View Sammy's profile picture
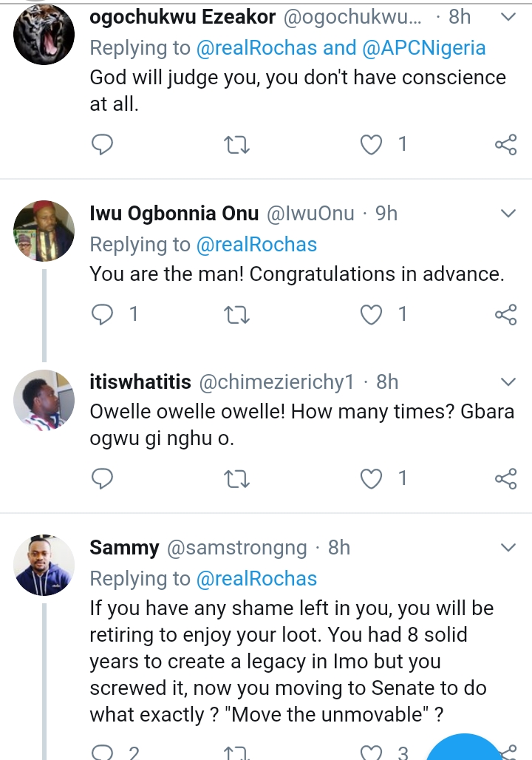Viewport: 532px width, 760px height. point(44,565)
